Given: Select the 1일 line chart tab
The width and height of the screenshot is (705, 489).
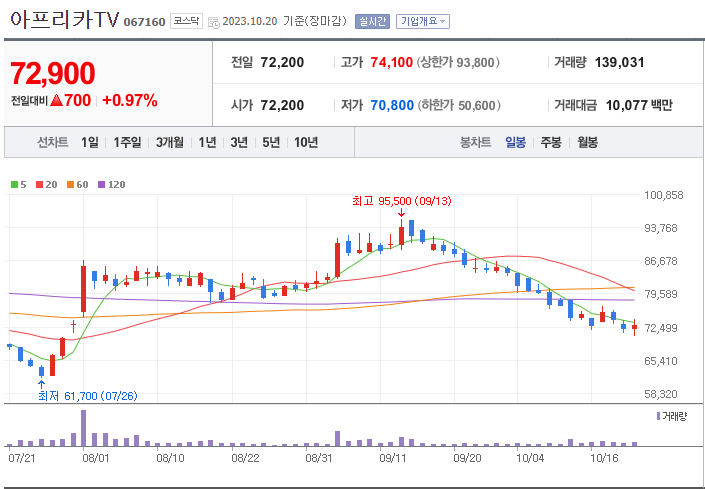Looking at the screenshot, I should (89, 142).
